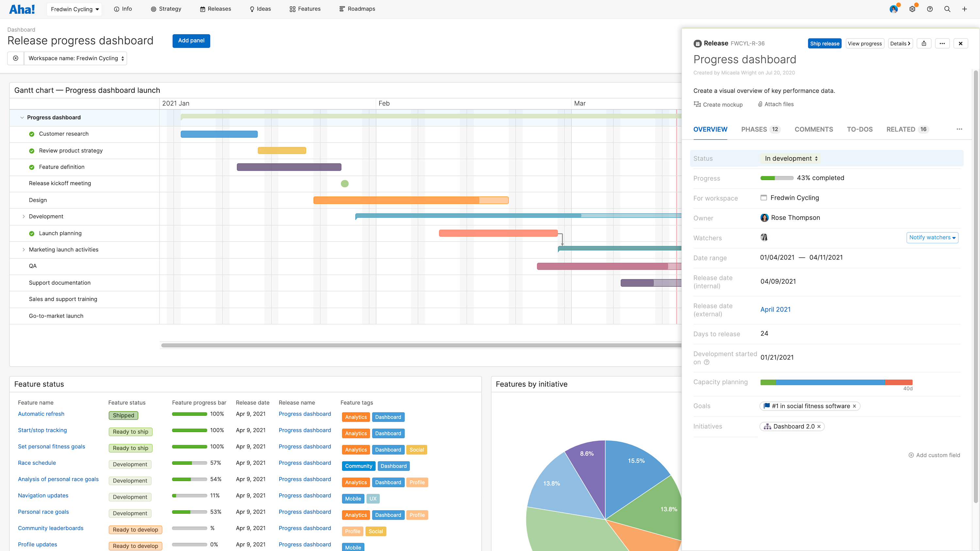Switch to the Phases tab
The width and height of the screenshot is (980, 551).
(x=754, y=129)
